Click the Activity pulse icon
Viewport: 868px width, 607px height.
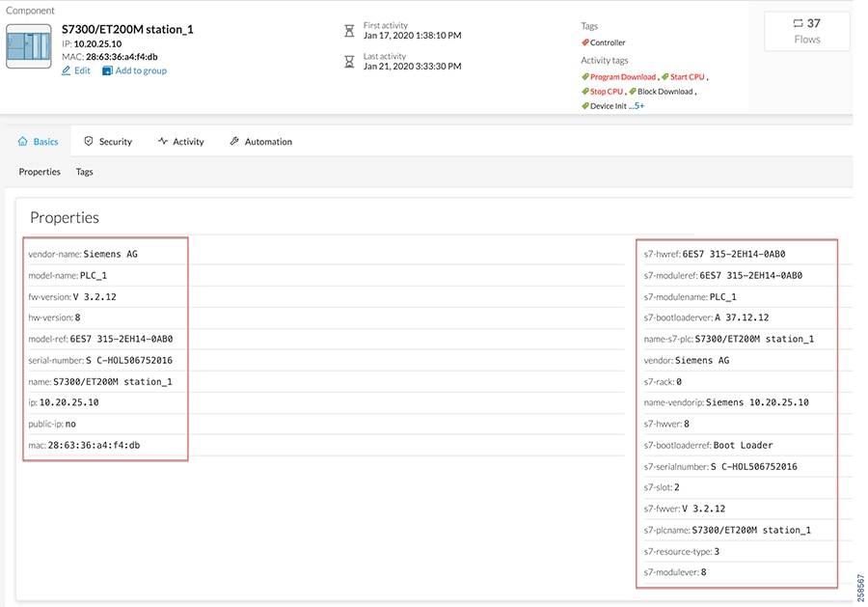163,141
